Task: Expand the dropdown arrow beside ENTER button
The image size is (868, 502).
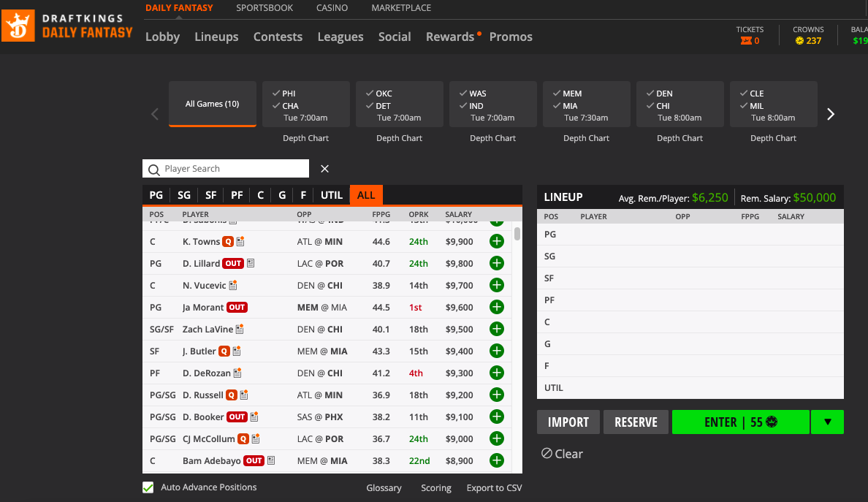Action: click(x=827, y=422)
